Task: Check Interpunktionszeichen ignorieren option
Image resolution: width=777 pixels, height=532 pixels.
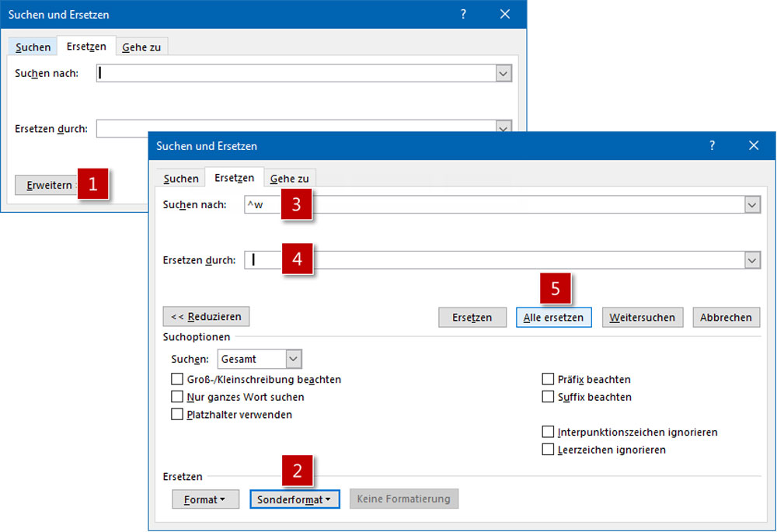Action: click(x=548, y=432)
